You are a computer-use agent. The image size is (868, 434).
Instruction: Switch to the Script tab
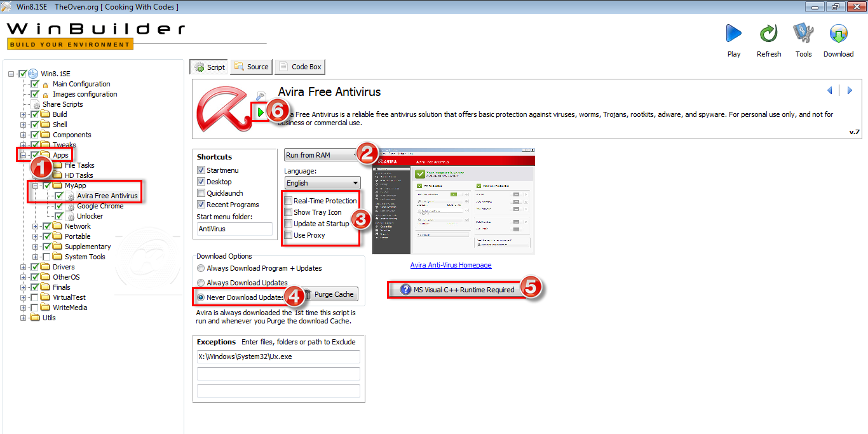tap(209, 67)
